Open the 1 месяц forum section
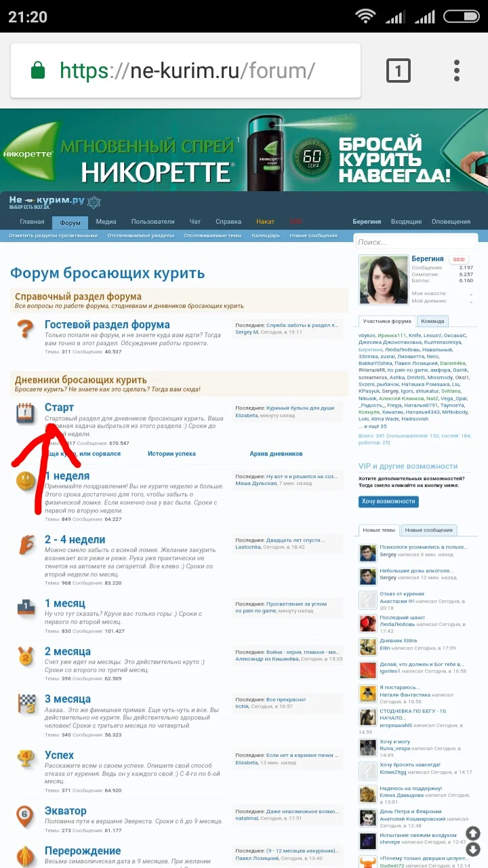The image size is (488, 868). click(64, 603)
